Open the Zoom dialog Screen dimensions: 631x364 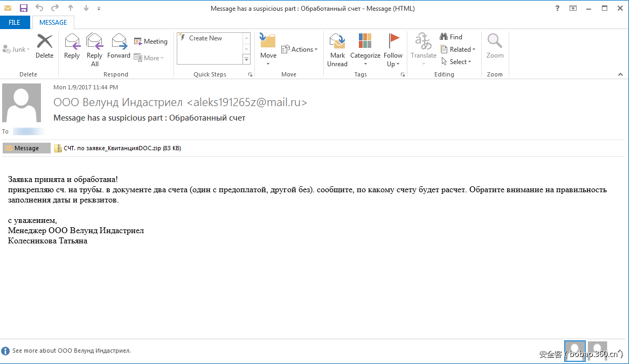tap(494, 46)
